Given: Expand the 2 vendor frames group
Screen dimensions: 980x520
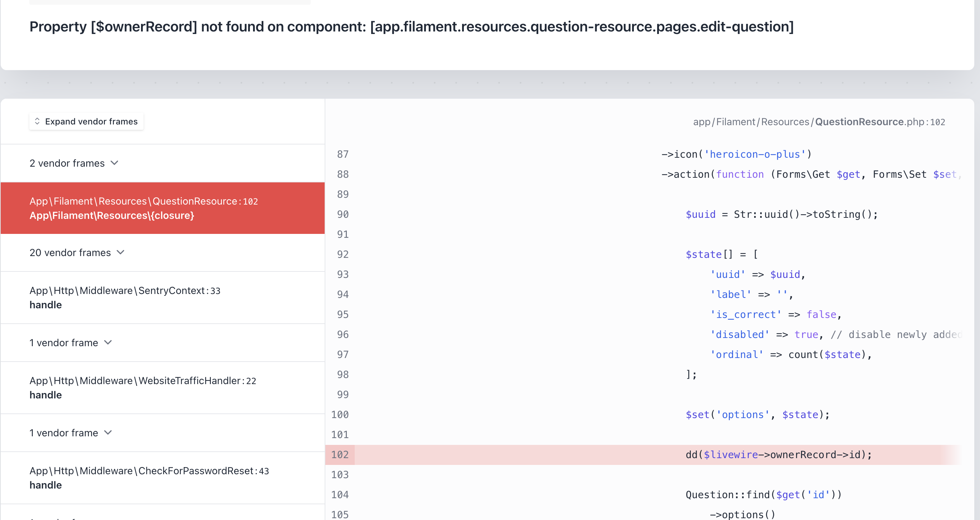Looking at the screenshot, I should coord(67,163).
